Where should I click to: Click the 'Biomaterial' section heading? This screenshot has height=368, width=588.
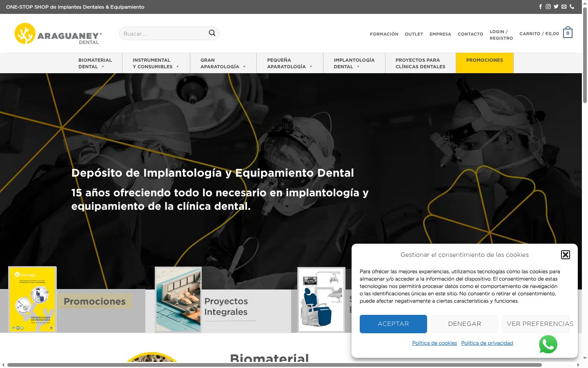coord(269,358)
